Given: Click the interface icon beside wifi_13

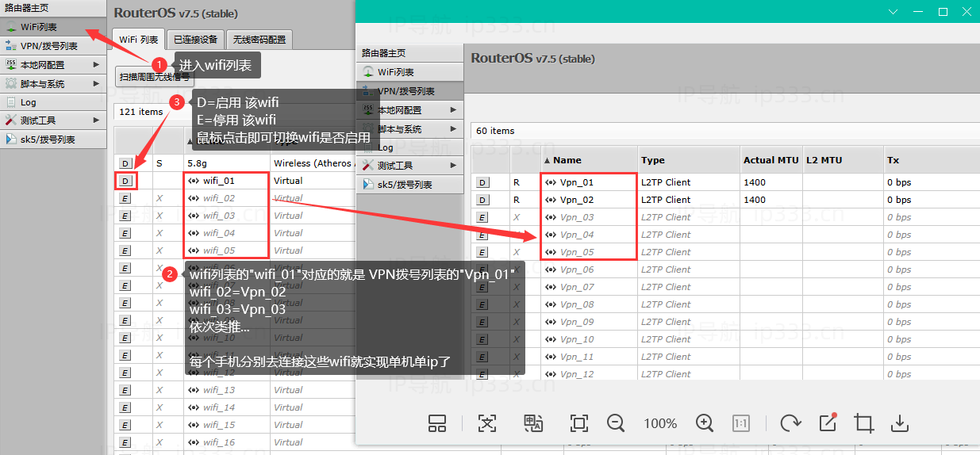Looking at the screenshot, I should (194, 390).
